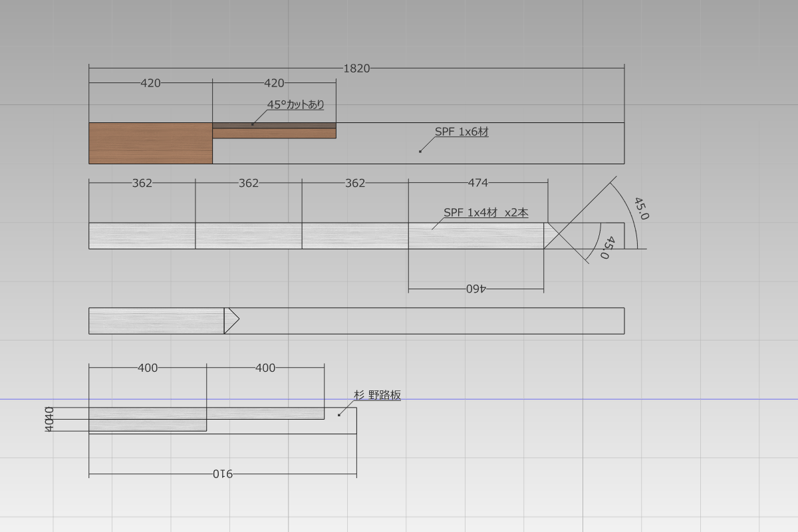Select the left 400 dimension text
Image resolution: width=798 pixels, height=532 pixels.
tap(148, 367)
